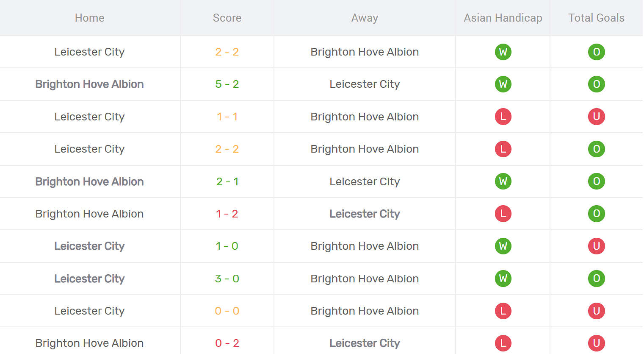This screenshot has height=354, width=644.
Task: Click the red L badge in the 1 - 1 row
Action: 503,117
